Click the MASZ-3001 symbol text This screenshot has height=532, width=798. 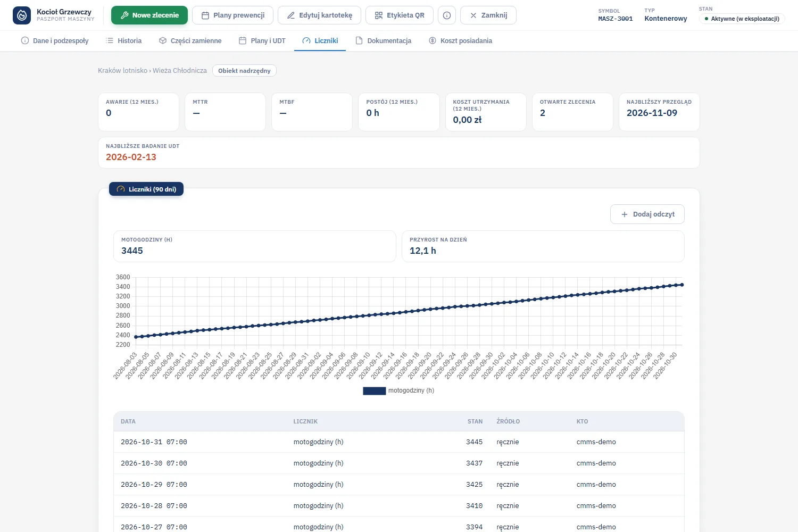point(616,19)
